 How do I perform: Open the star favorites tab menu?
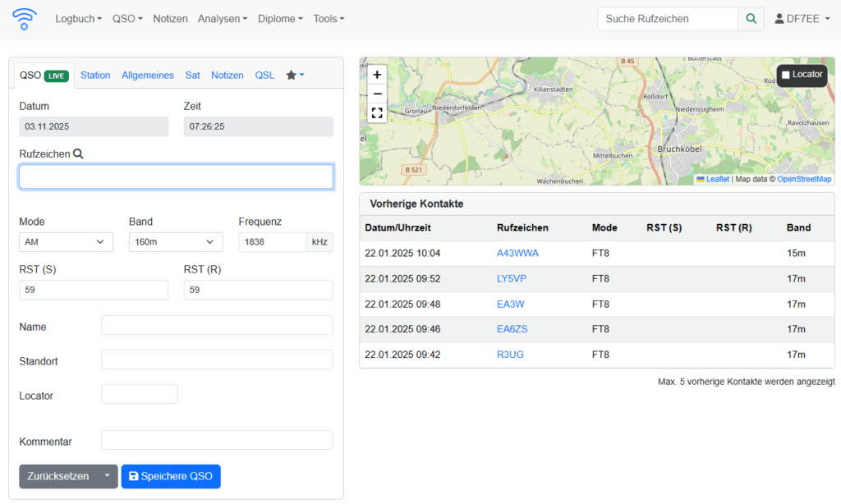(295, 75)
